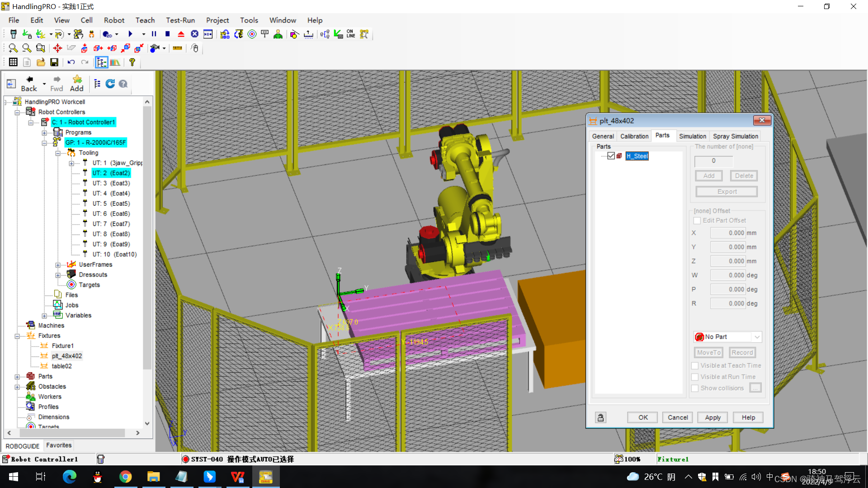Click the X offset input field

coord(728,233)
